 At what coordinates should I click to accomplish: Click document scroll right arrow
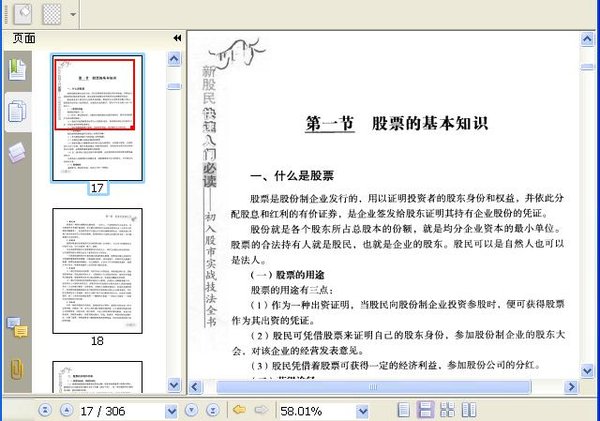pos(571,387)
